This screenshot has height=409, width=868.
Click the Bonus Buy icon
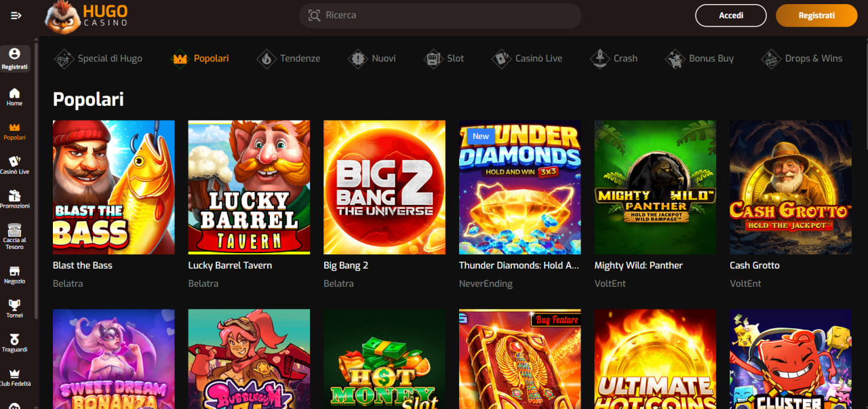[x=675, y=59]
